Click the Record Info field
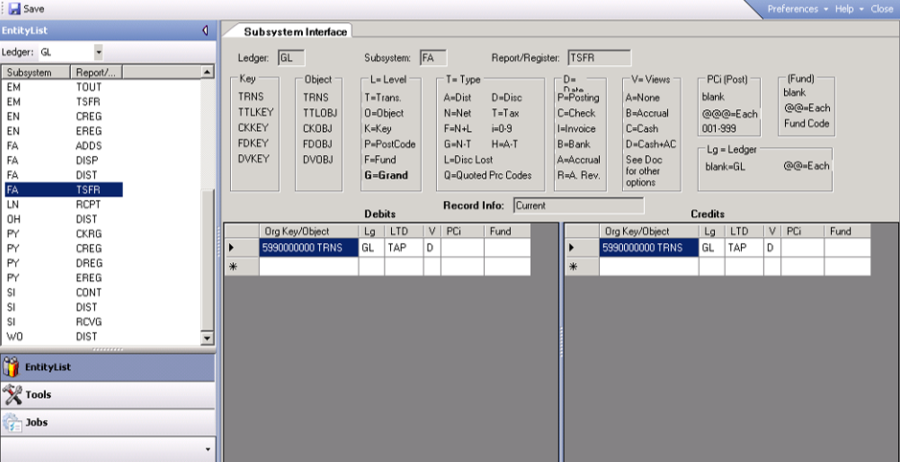The image size is (900, 462). 564,205
